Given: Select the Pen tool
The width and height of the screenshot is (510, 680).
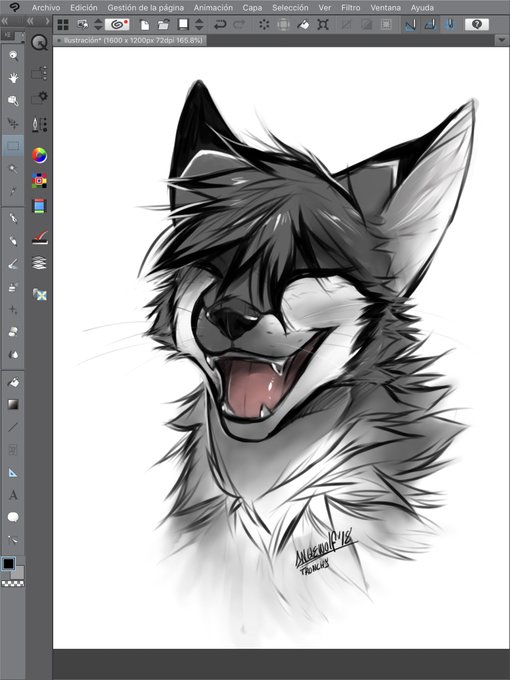Looking at the screenshot, I should click(x=13, y=218).
